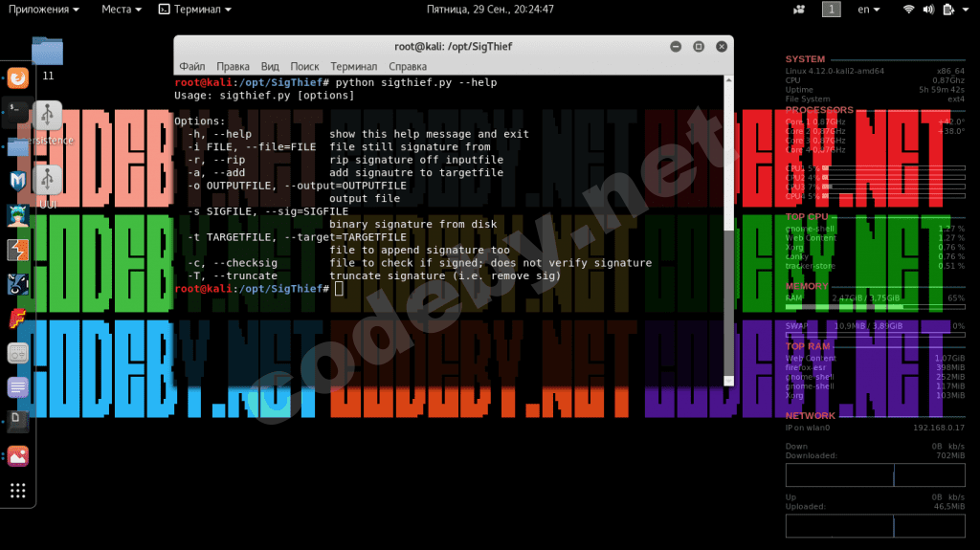Open the Терминал app menu
Screen dimensions: 980x550
[195, 10]
